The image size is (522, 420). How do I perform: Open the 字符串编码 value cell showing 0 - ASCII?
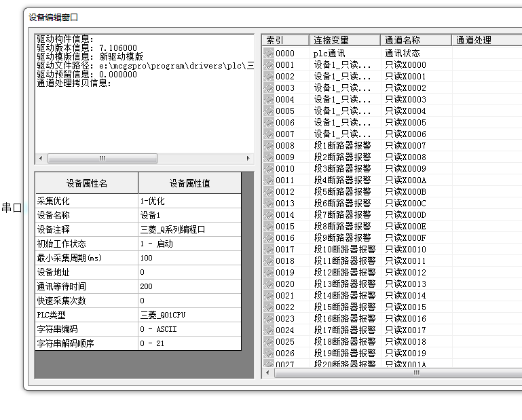click(189, 329)
